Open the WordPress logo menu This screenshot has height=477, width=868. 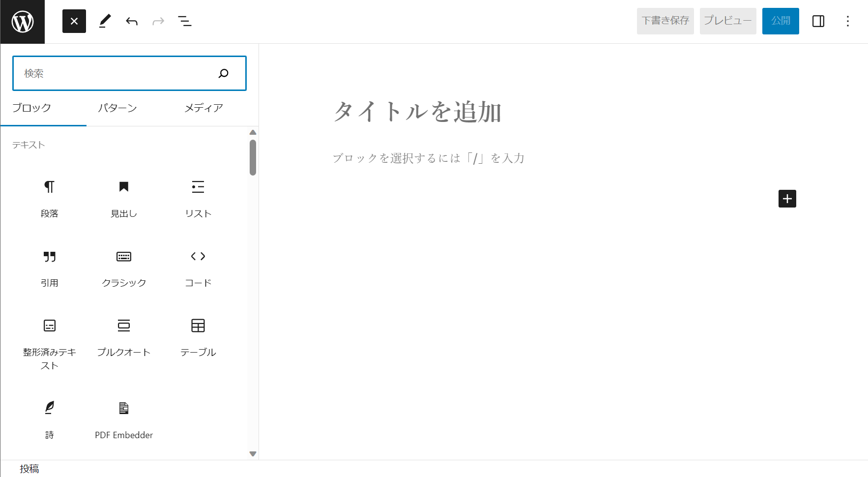point(23,22)
